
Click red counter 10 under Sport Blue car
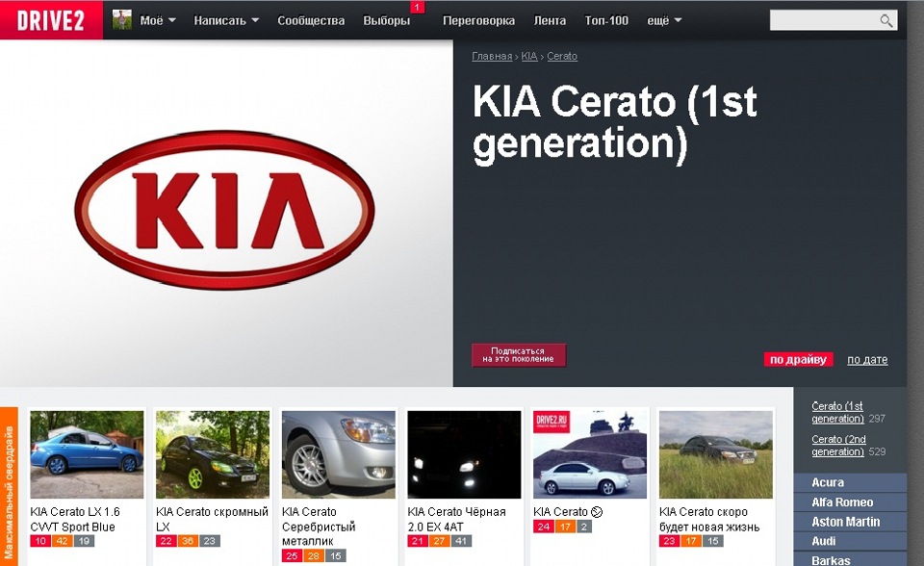(40, 541)
